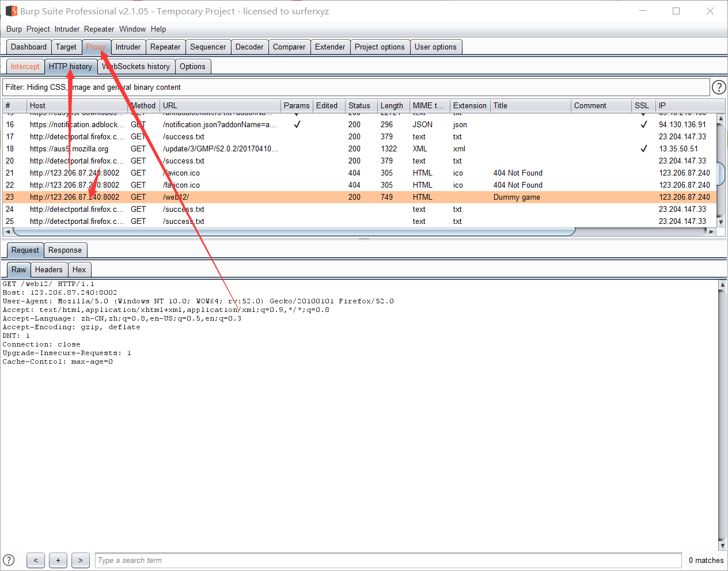Select the aus5.mozilla.org request row

[360, 149]
